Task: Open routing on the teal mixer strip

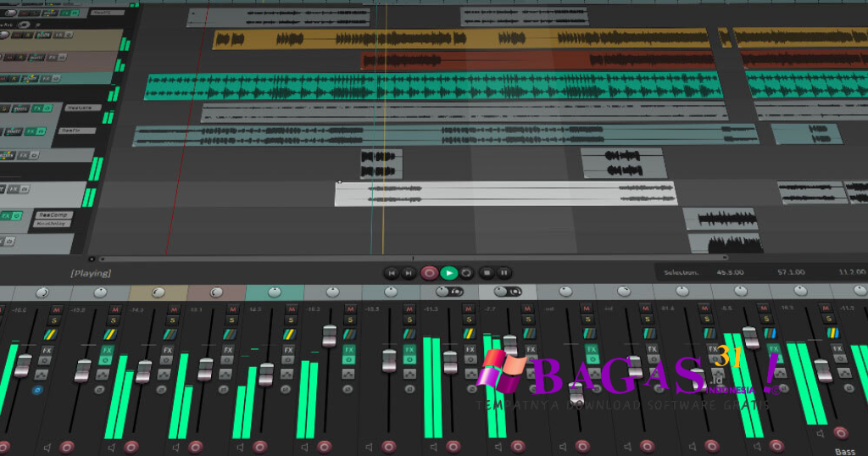Action: (x=290, y=334)
